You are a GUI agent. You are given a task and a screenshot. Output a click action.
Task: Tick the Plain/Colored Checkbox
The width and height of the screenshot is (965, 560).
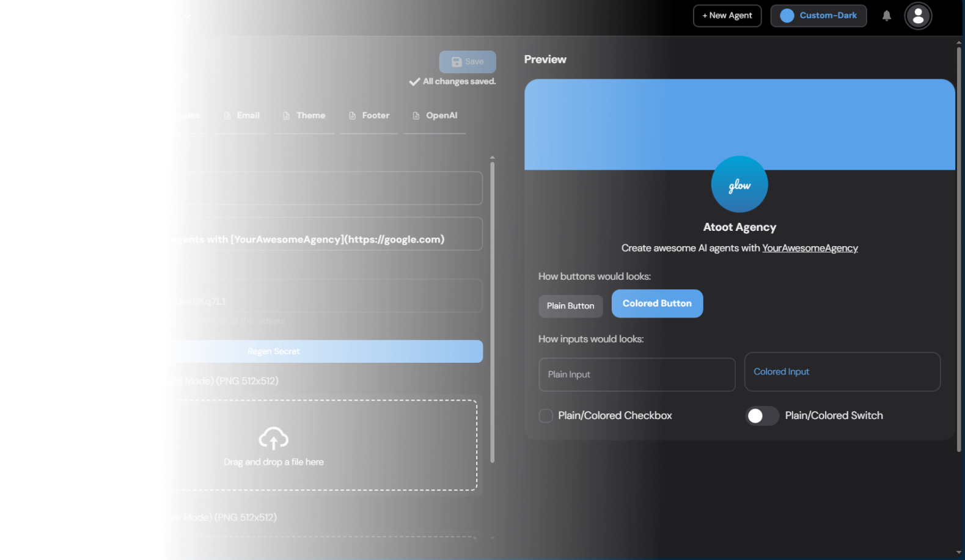click(546, 416)
